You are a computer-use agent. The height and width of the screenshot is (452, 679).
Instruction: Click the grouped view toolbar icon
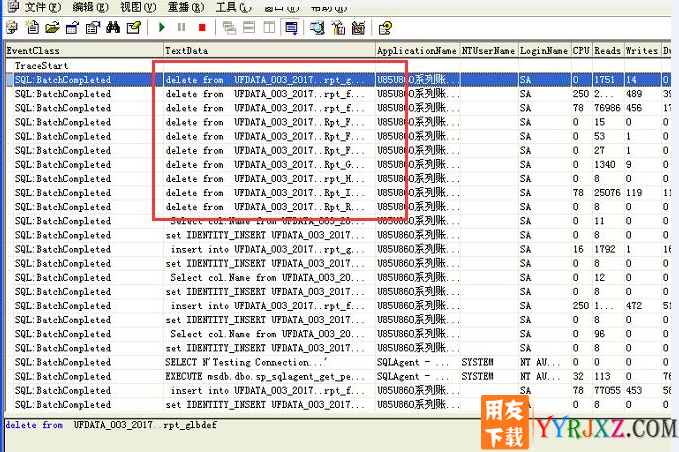(x=249, y=28)
